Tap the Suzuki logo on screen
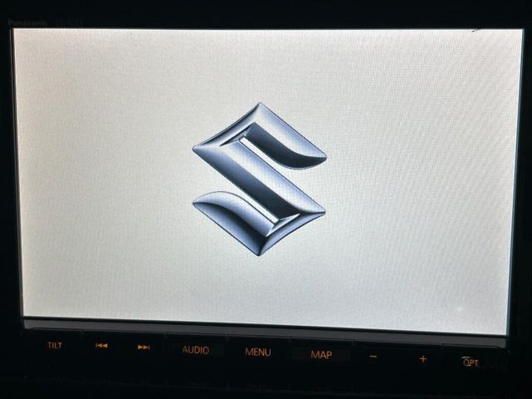The width and height of the screenshot is (532, 399). [259, 179]
